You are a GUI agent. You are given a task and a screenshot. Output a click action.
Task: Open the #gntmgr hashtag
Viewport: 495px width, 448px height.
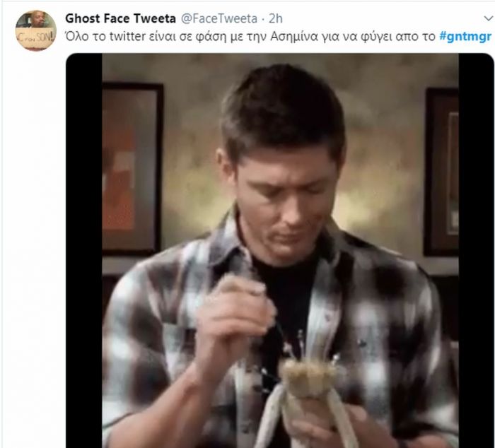click(x=465, y=37)
